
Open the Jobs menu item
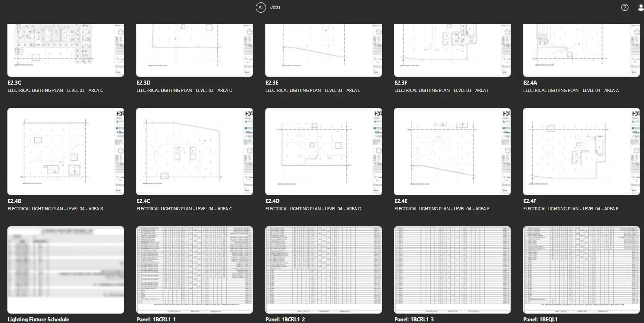pos(275,7)
